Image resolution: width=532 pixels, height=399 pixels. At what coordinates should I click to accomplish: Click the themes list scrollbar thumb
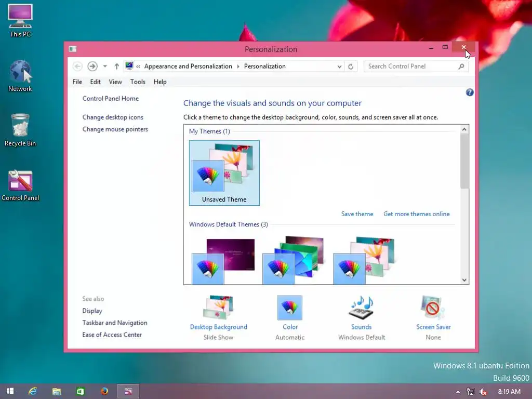464,161
